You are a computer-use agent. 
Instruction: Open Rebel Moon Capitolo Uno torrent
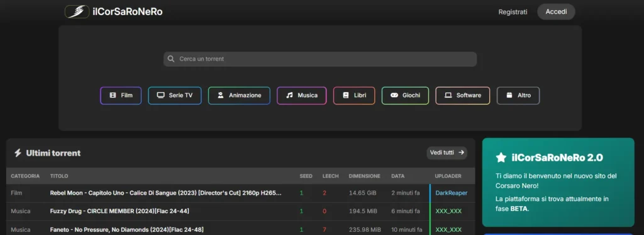click(x=166, y=193)
